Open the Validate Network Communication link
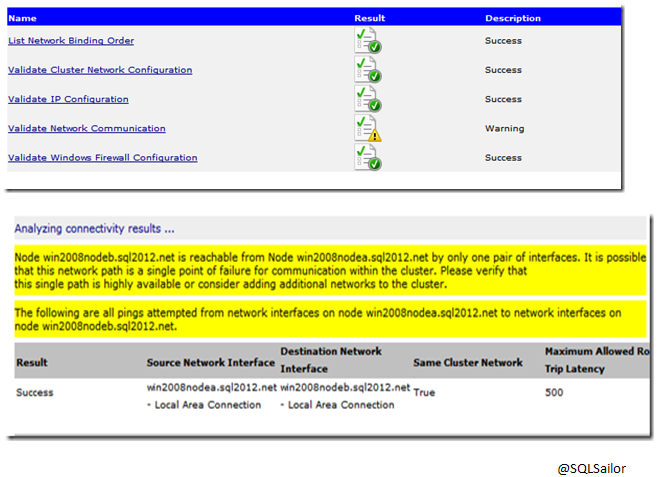658x477 pixels. [87, 128]
